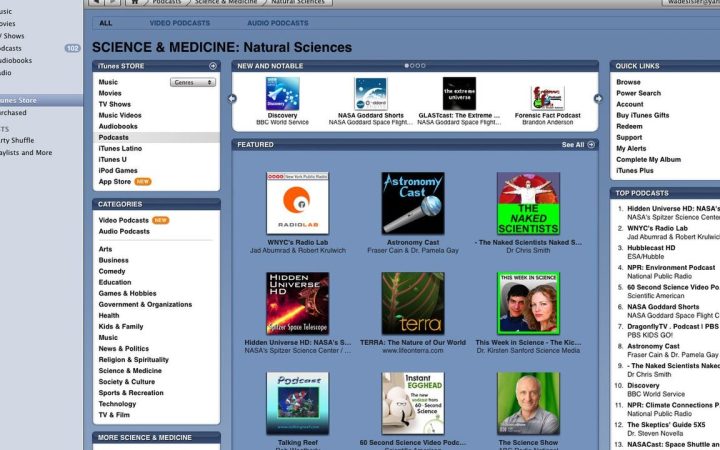
Task: Open GLASTcast Extreme Universe artwork
Action: tap(459, 94)
